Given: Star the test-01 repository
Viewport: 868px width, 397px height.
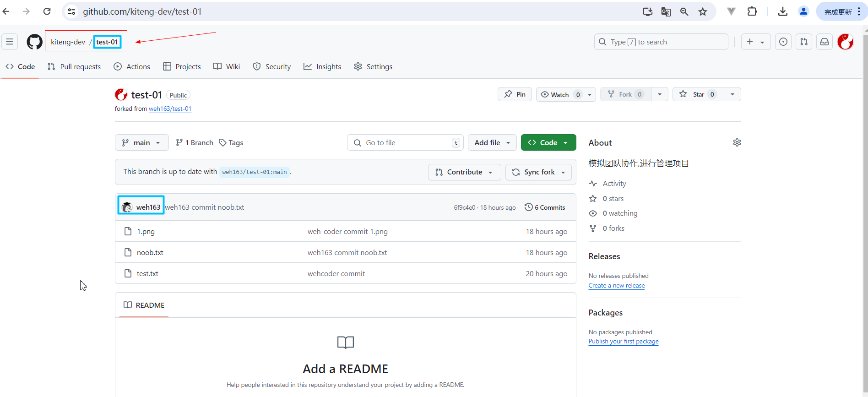Looking at the screenshot, I should click(x=698, y=94).
